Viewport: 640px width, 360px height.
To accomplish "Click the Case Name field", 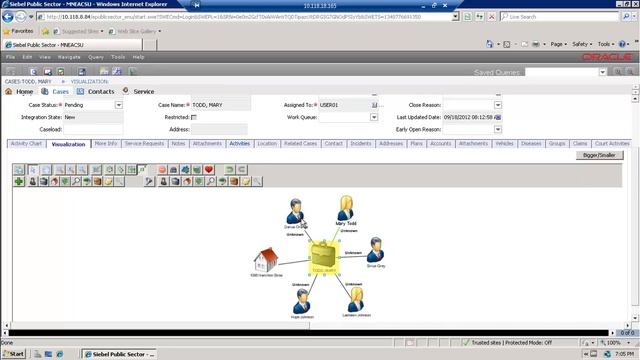I will (x=221, y=105).
